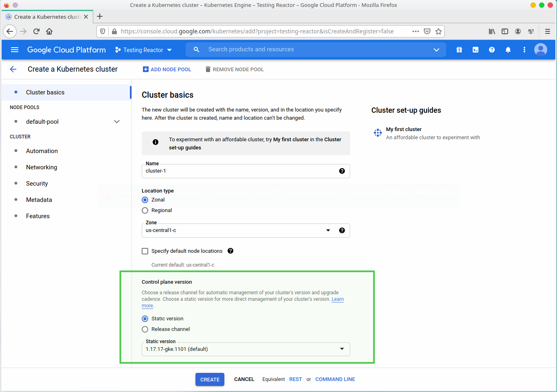This screenshot has width=557, height=392.
Task: Open the Testing Reactor project selector
Action: [x=143, y=50]
